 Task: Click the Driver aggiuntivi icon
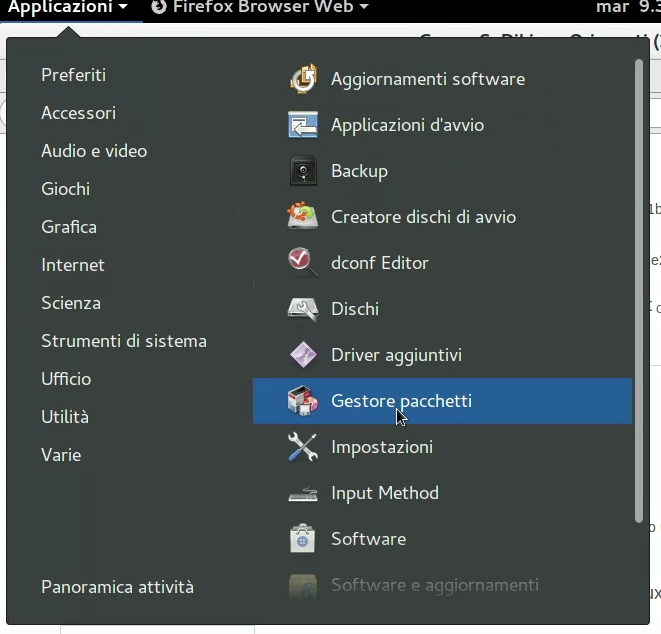coord(303,355)
